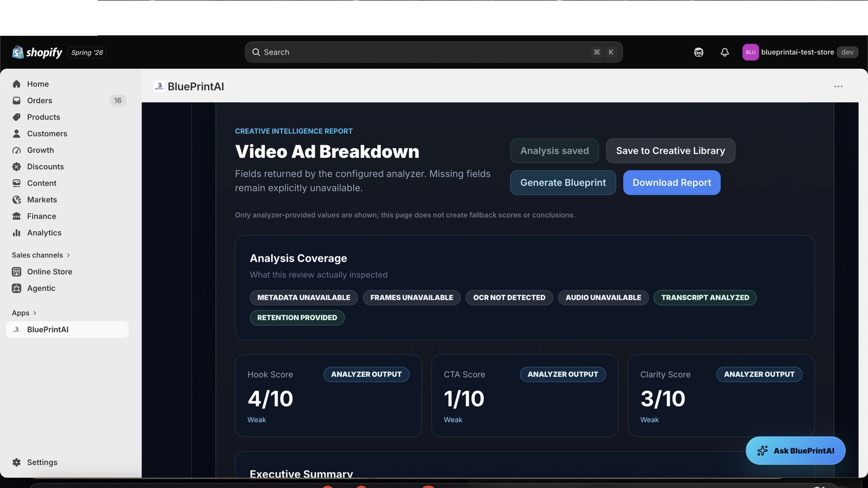Click the BluePrintAI sidebar app icon
This screenshot has height=488, width=868.
pos(16,330)
